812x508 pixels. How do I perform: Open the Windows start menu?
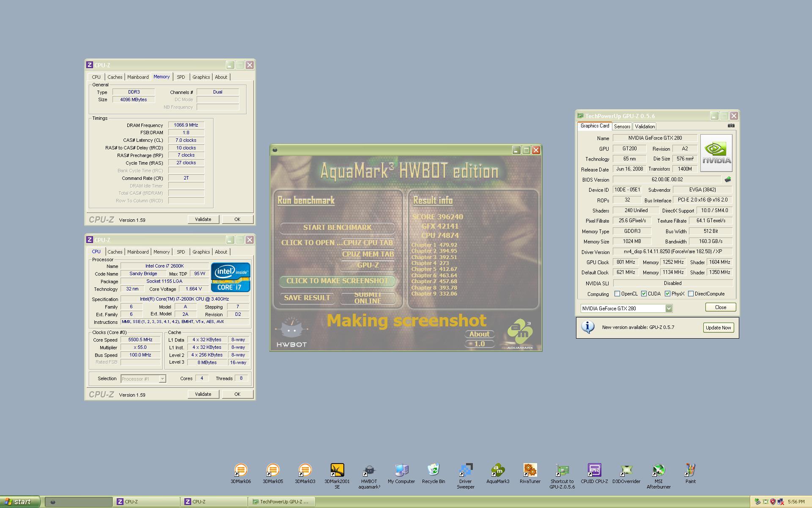coord(20,502)
